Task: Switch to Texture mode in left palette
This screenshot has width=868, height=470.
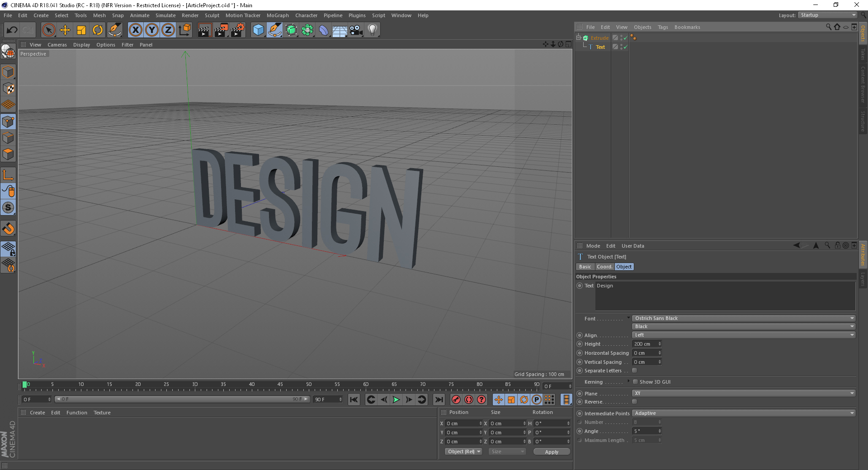Action: 8,89
